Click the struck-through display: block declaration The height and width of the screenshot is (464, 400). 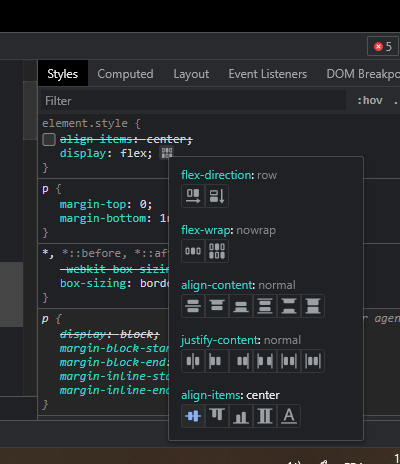click(x=110, y=334)
